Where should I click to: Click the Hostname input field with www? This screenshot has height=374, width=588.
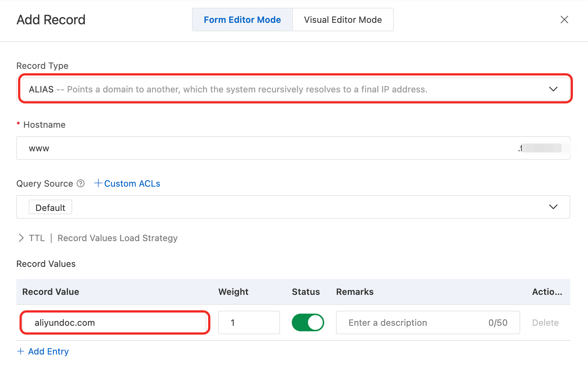pos(258,148)
